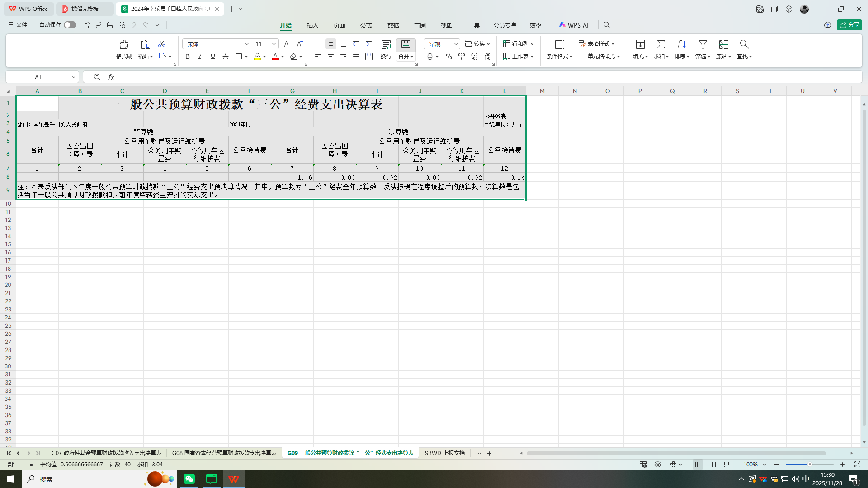Toggle the 自动保存 autosave switch
868x488 pixels.
pyautogui.click(x=70, y=25)
